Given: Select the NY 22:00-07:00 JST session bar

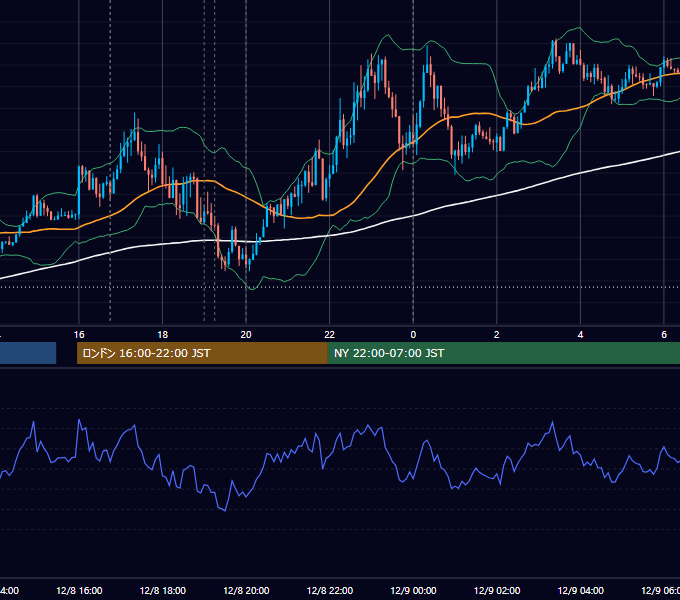Looking at the screenshot, I should tap(503, 353).
